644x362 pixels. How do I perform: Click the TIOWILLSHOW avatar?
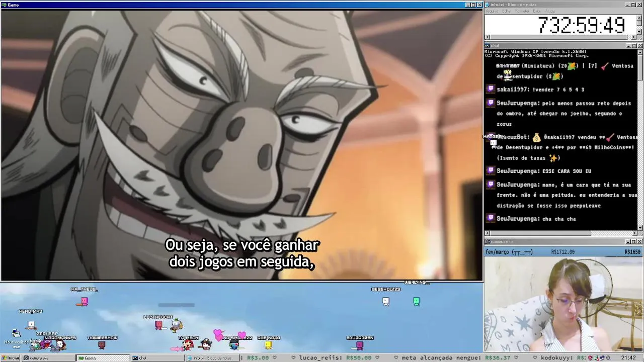pos(102,345)
